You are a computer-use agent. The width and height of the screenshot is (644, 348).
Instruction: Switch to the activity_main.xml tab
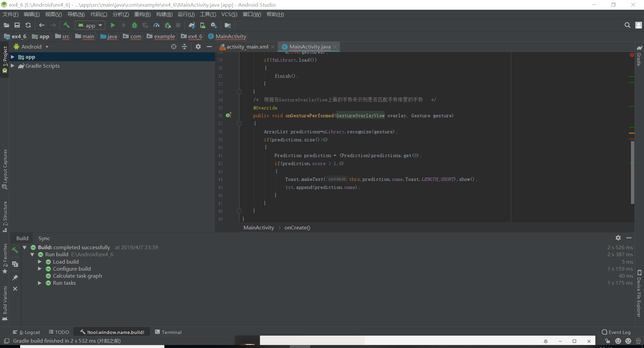coord(247,47)
